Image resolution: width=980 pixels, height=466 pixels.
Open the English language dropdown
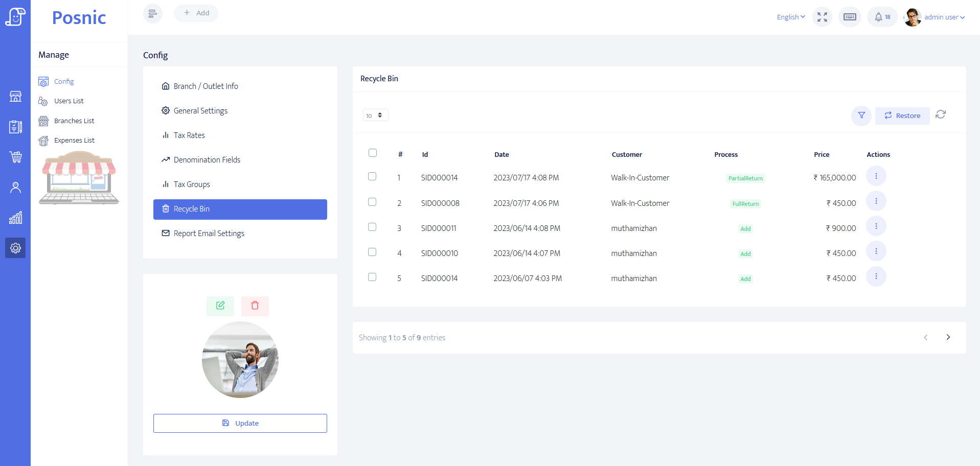(x=790, y=17)
